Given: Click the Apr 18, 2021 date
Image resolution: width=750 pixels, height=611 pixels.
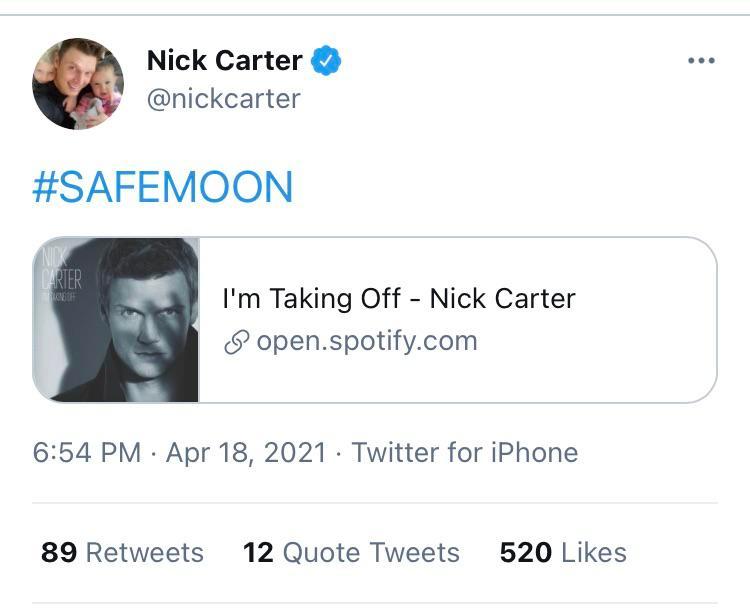Looking at the screenshot, I should point(246,452).
